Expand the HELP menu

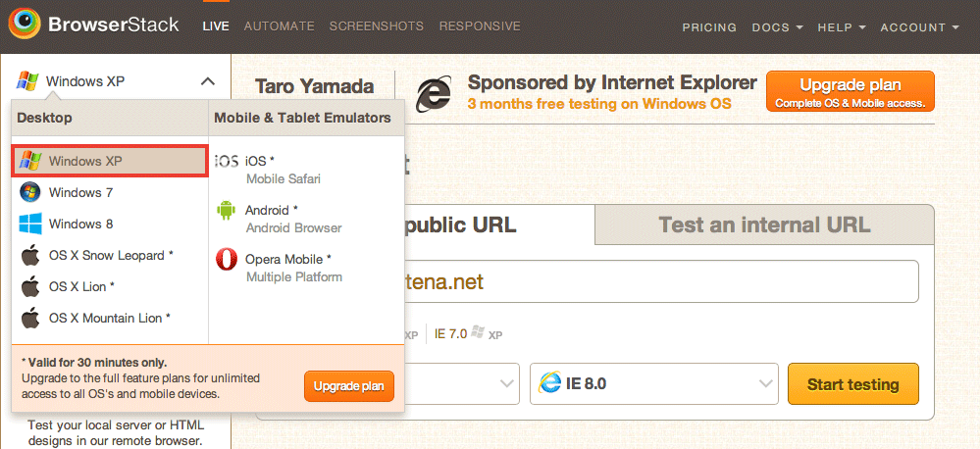[x=842, y=27]
